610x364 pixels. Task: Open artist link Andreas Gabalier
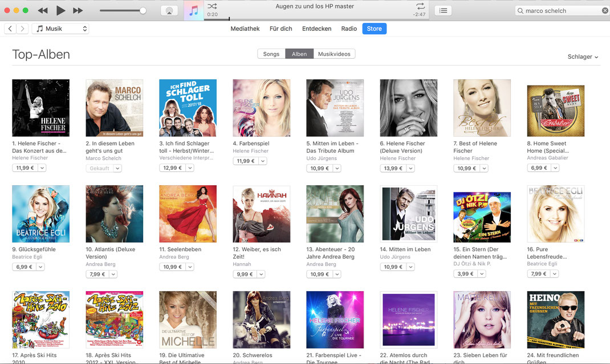(x=547, y=158)
